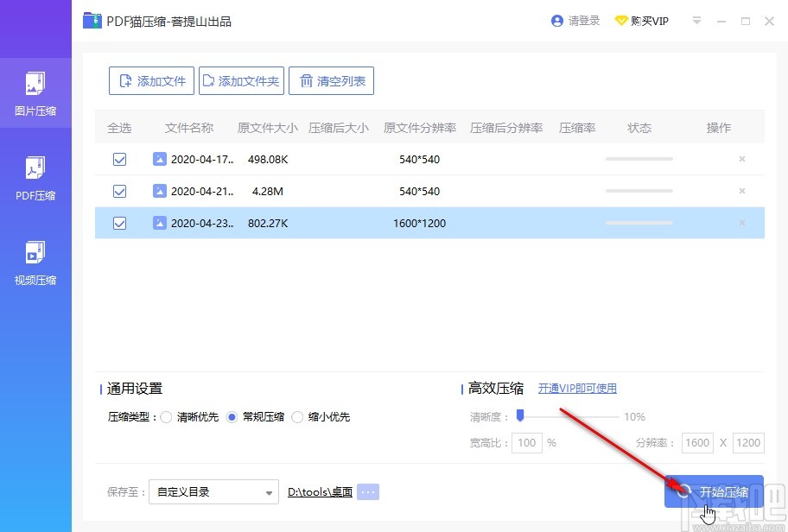Remove the 2020-04-23 file with its X
The width and height of the screenshot is (788, 532).
coord(741,223)
